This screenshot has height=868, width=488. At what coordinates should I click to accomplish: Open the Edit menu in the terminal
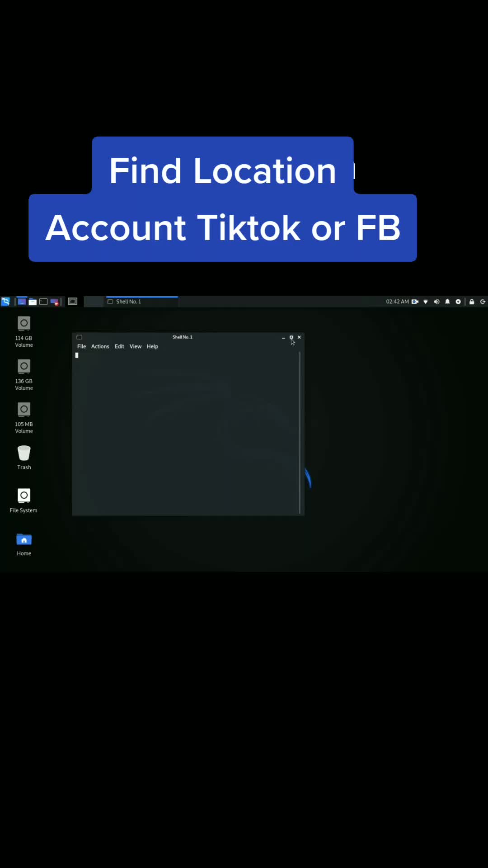click(x=119, y=346)
